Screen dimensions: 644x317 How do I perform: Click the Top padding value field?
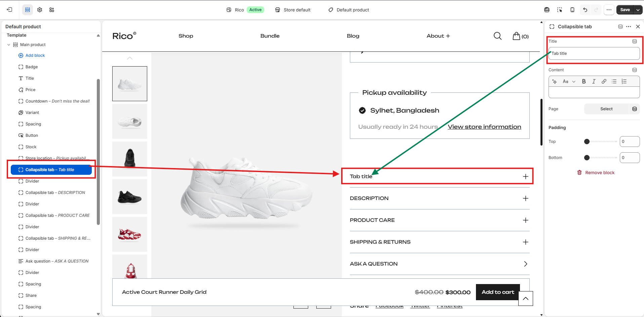pos(630,142)
